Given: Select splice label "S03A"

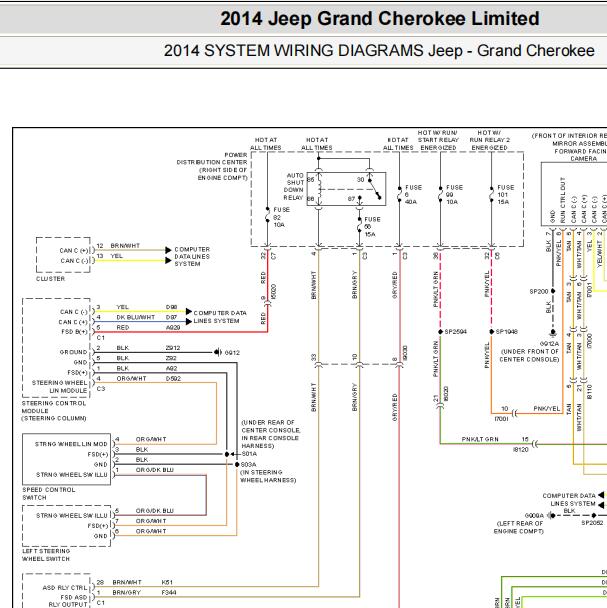Looking at the screenshot, I should click(x=248, y=465).
